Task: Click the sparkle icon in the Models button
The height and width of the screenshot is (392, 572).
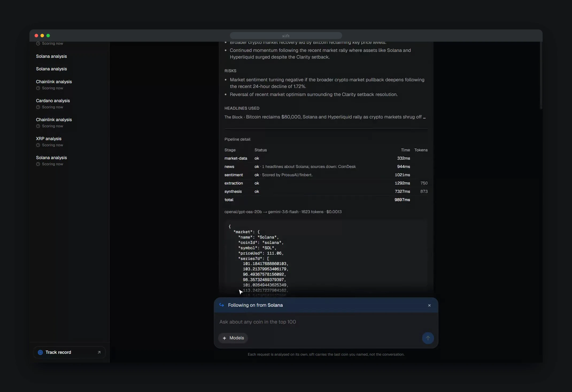Action: (225, 338)
